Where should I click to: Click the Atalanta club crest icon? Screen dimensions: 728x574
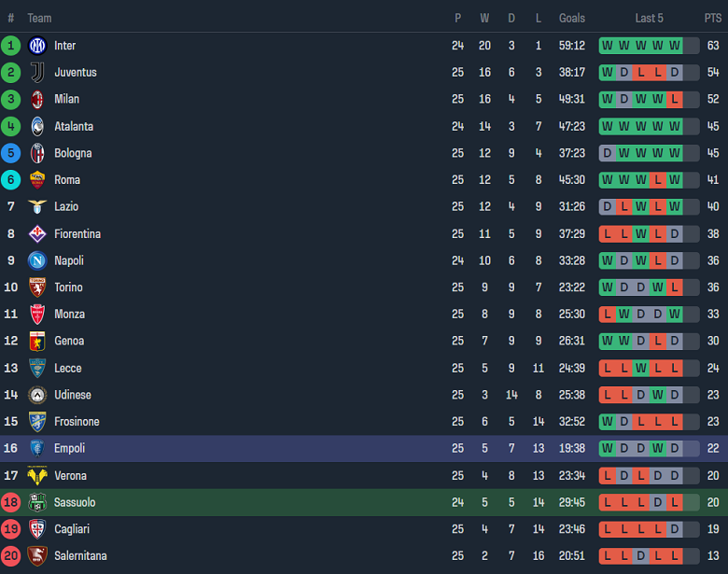coord(37,126)
